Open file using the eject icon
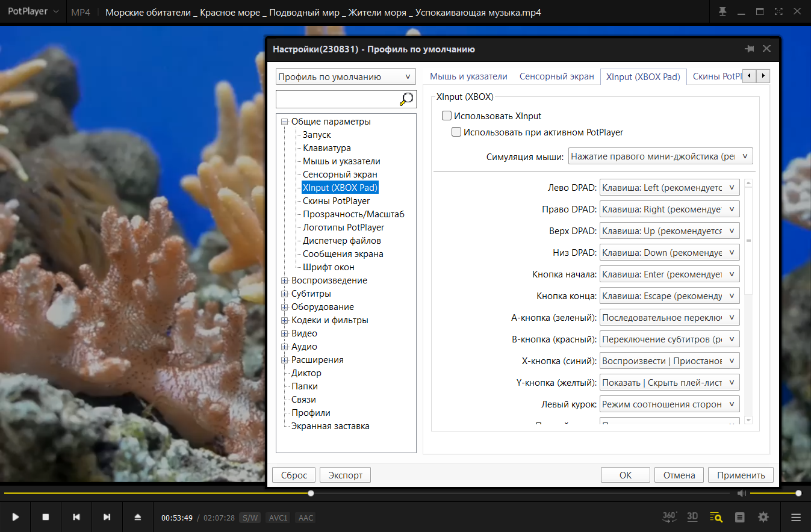This screenshot has height=532, width=811. [x=137, y=517]
